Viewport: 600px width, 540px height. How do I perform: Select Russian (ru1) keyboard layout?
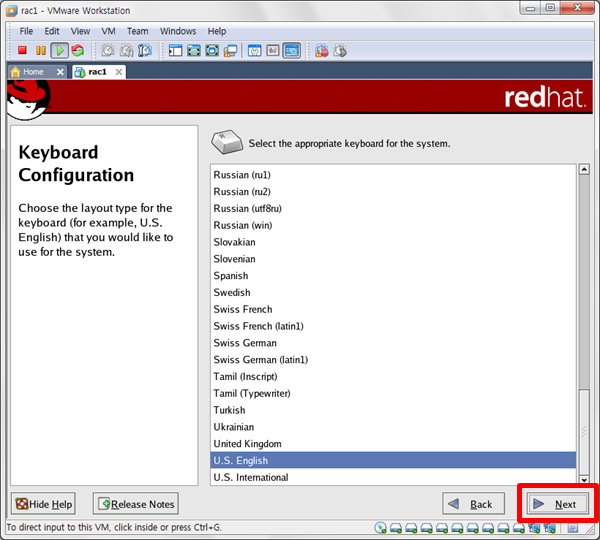tap(393, 175)
